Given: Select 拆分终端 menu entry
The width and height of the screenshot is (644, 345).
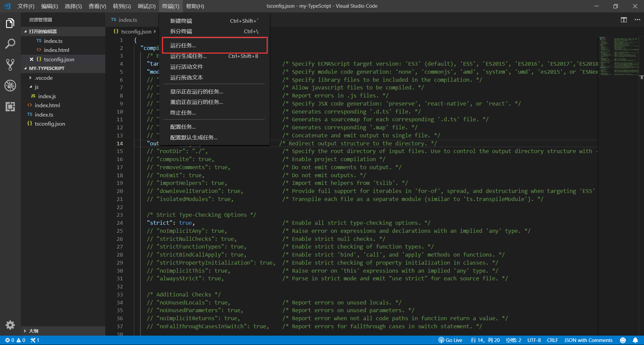Looking at the screenshot, I should tap(214, 31).
